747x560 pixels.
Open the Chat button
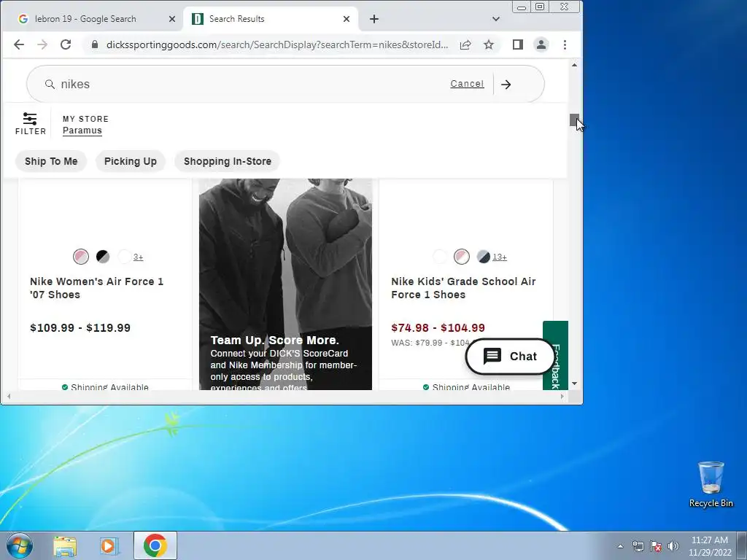[510, 356]
